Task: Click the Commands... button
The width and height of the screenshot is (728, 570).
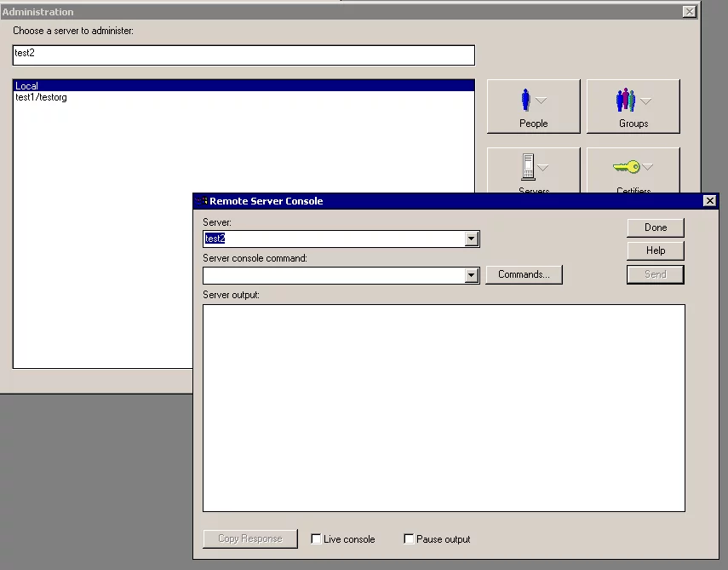Action: pos(524,274)
